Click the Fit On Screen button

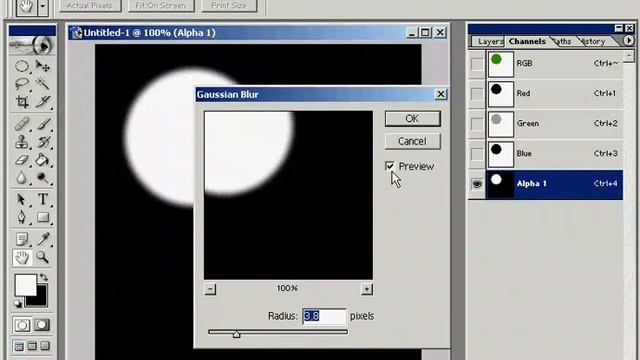[161, 5]
